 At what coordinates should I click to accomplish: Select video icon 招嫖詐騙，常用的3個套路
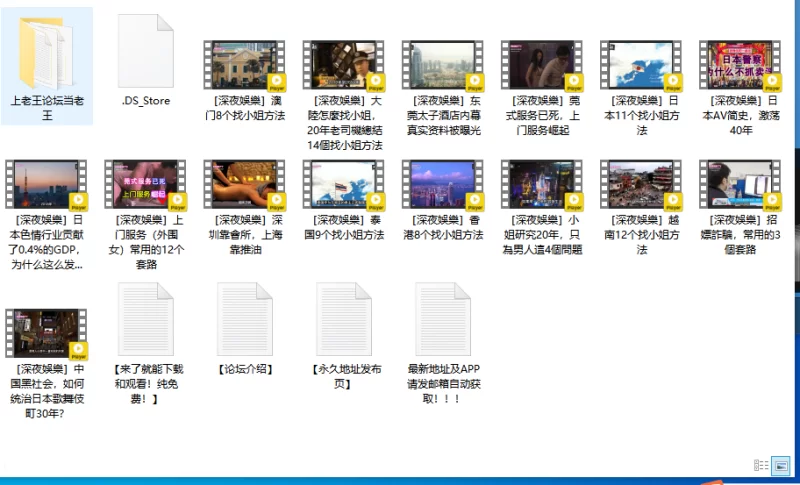coord(740,185)
